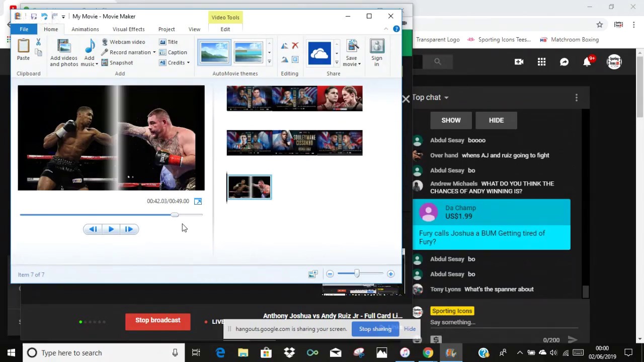
Task: Click the Cut scissors icon
Action: click(38, 42)
